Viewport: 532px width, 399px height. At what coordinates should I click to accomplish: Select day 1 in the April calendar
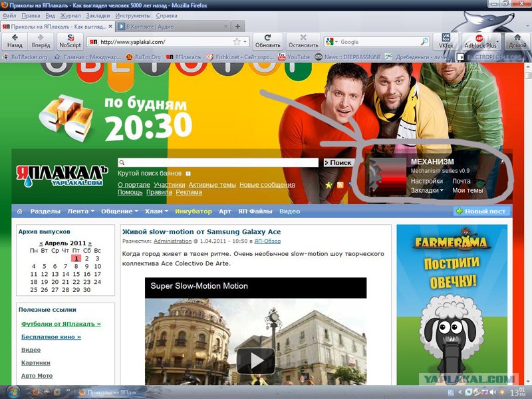76,258
